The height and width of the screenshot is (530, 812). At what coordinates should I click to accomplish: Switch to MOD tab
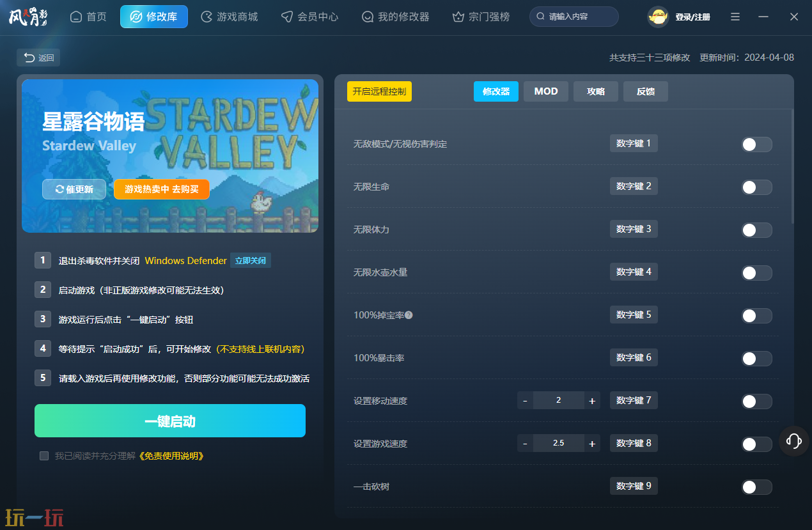click(x=546, y=91)
